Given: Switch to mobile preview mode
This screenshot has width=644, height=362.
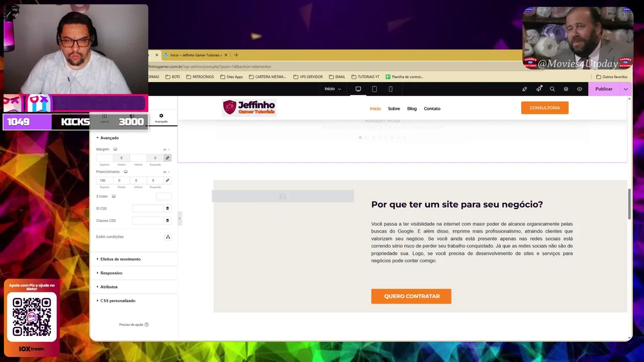Looking at the screenshot, I should [390, 89].
